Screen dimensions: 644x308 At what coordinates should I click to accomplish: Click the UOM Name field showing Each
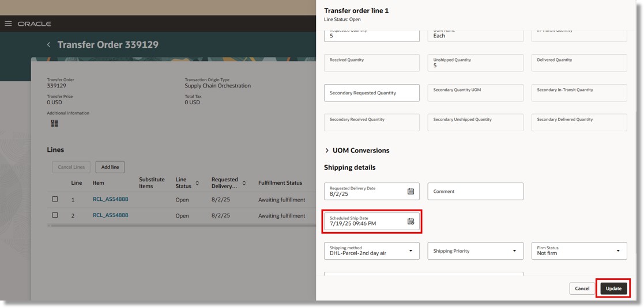click(476, 36)
